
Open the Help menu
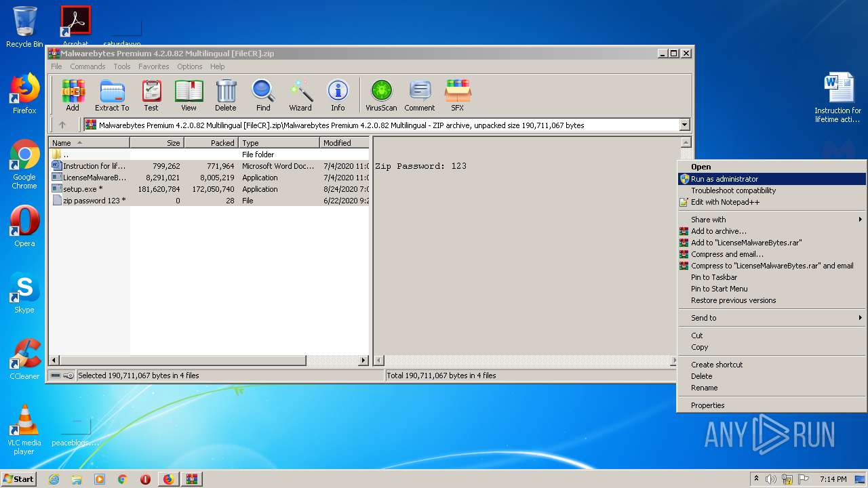[x=217, y=66]
